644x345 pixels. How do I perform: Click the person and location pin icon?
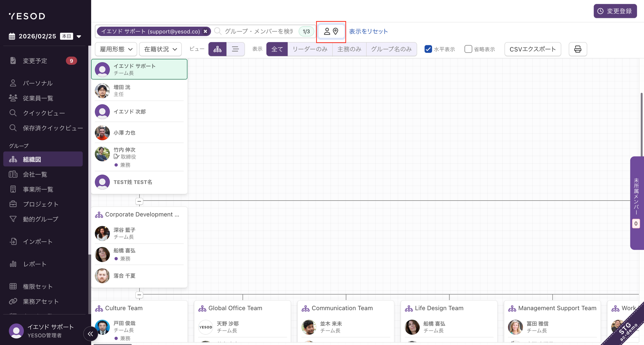(331, 31)
